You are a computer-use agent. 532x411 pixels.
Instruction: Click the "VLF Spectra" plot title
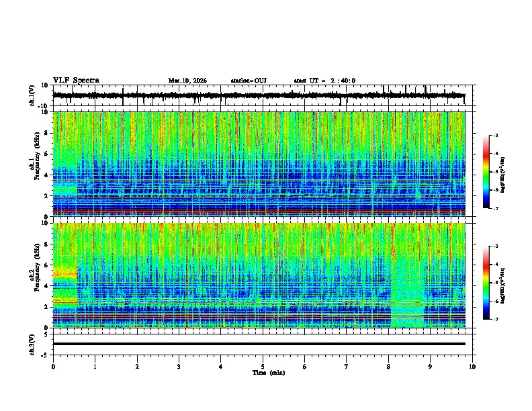76,81
